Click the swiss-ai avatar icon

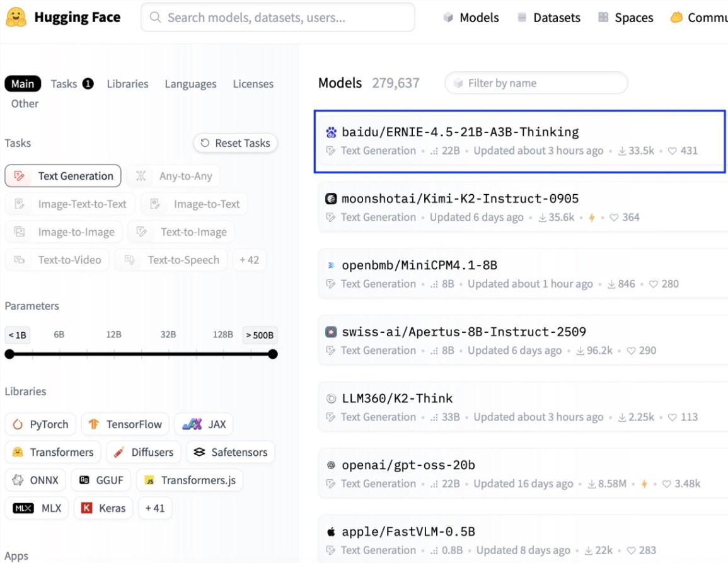[331, 332]
